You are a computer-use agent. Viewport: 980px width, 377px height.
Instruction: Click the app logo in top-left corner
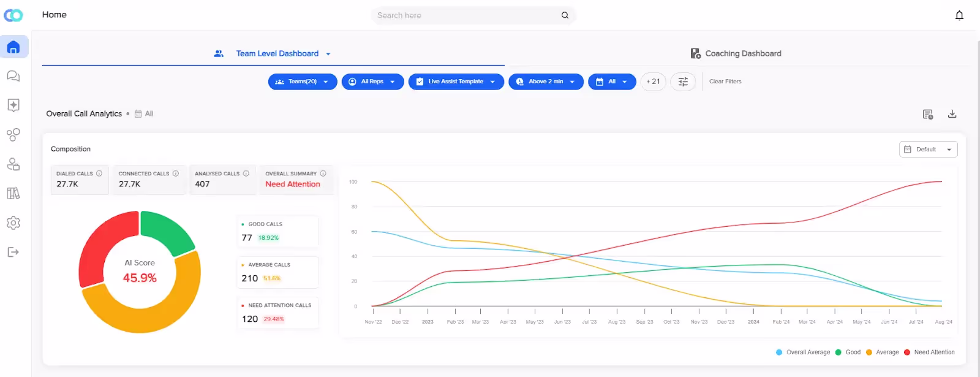(x=13, y=15)
